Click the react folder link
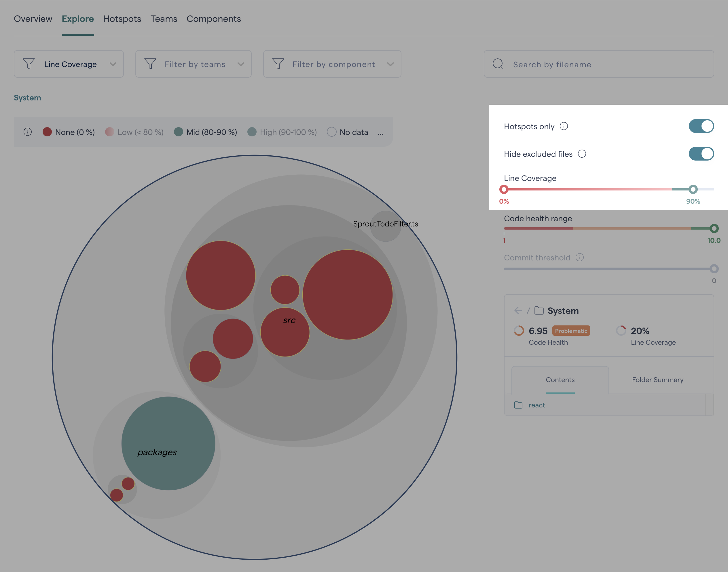 pyautogui.click(x=536, y=405)
